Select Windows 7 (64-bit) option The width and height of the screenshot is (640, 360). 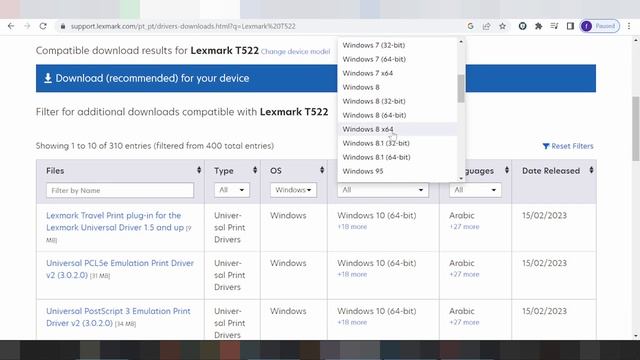[x=397, y=59]
